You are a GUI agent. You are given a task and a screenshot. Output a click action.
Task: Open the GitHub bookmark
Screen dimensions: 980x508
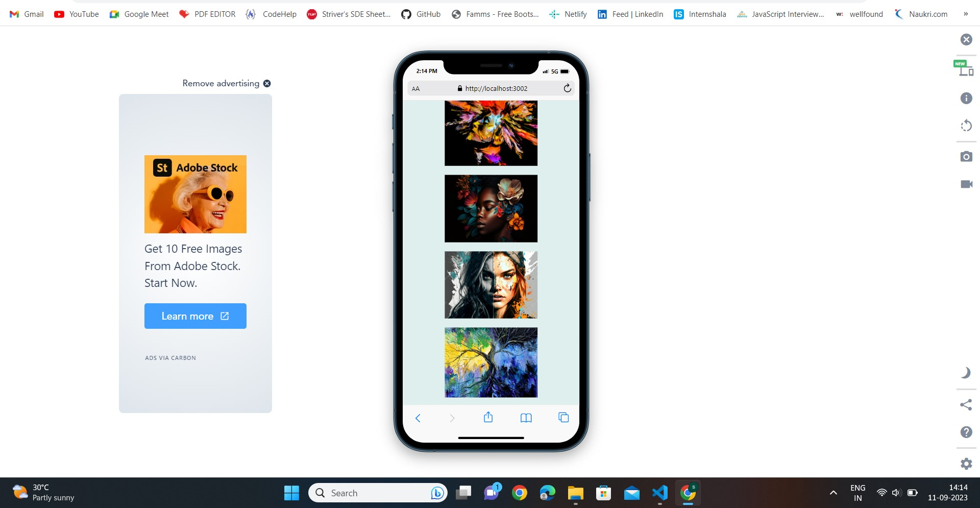421,14
